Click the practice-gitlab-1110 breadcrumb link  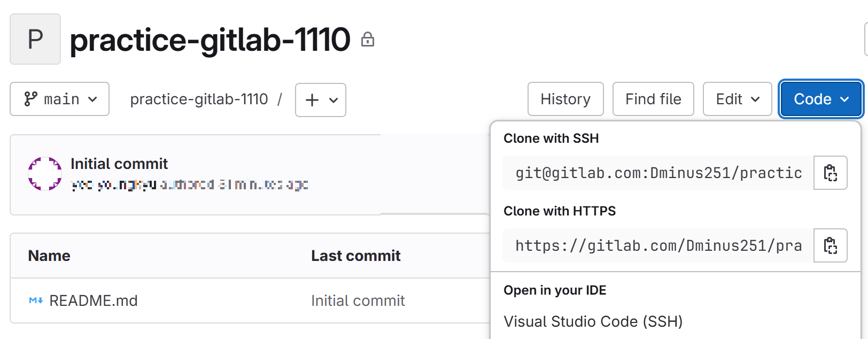click(x=199, y=99)
